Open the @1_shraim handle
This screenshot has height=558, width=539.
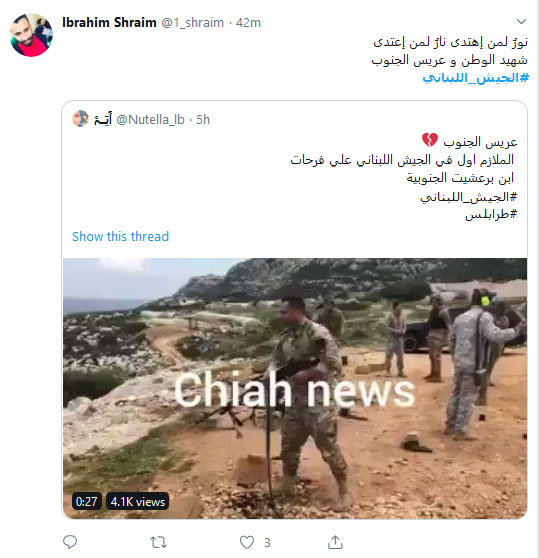coord(192,23)
